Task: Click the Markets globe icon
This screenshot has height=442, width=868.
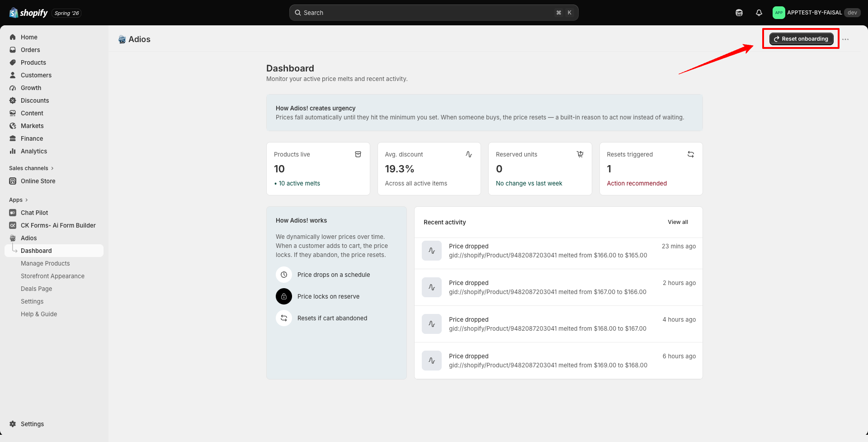Action: 13,126
